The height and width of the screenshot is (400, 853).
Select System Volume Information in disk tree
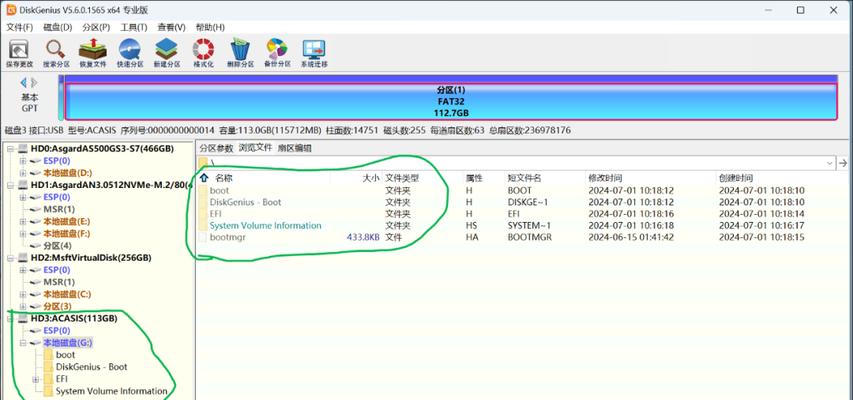click(112, 391)
